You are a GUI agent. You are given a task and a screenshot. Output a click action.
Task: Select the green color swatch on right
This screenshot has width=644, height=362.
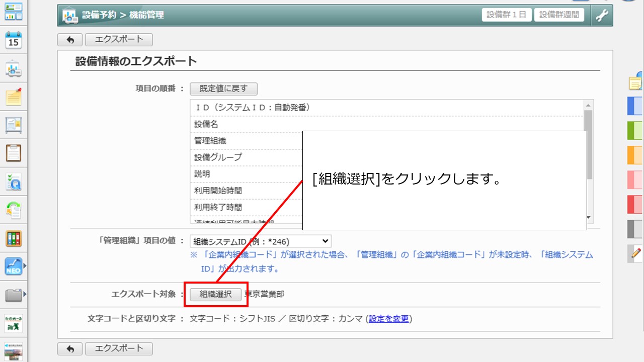click(635, 130)
